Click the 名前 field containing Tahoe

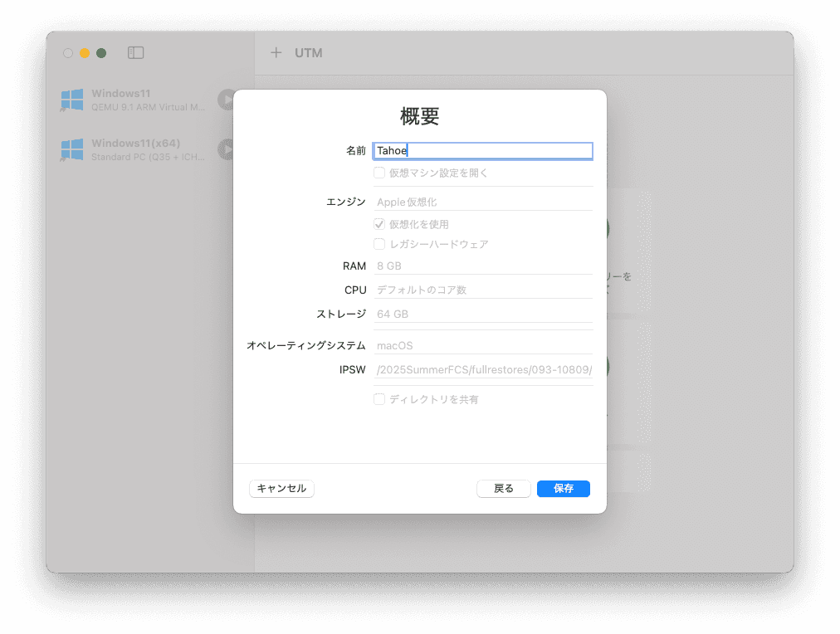click(x=483, y=150)
